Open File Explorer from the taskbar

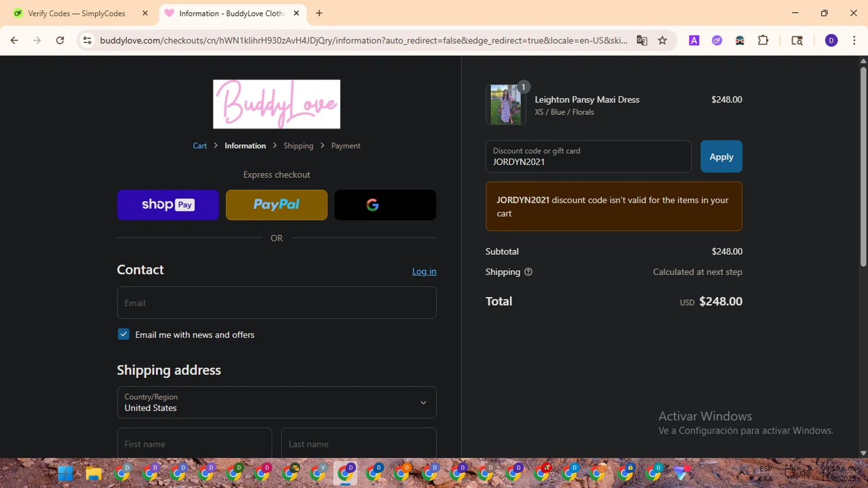click(94, 474)
